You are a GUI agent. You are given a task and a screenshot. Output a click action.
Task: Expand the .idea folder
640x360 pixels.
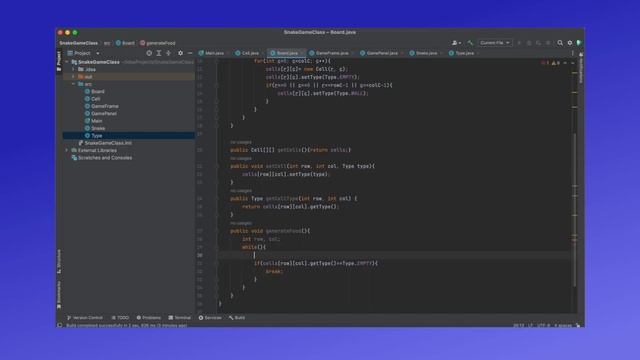(x=73, y=69)
